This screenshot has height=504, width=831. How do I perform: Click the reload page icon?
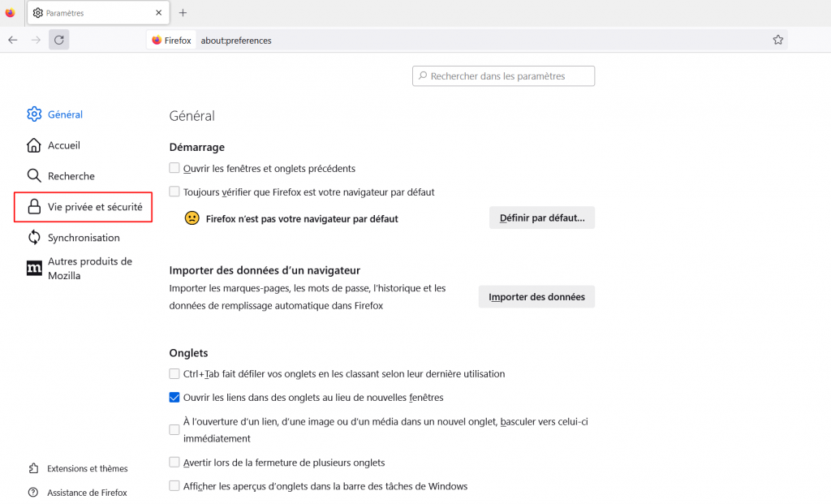click(58, 40)
